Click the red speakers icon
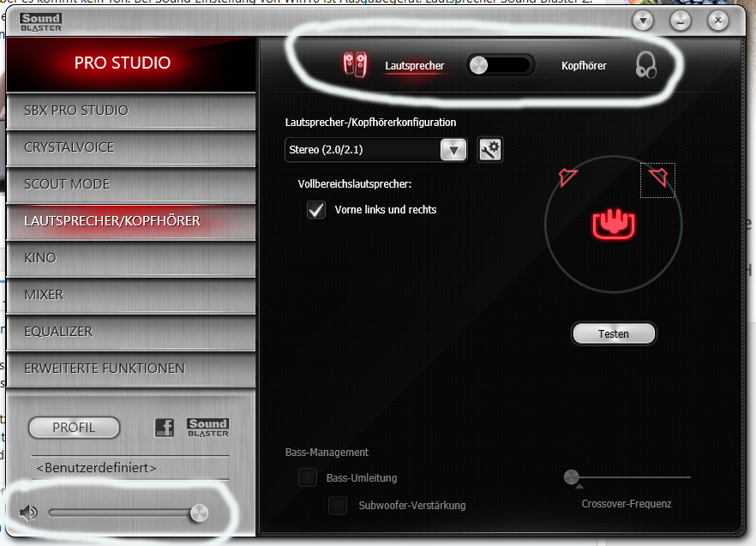 (355, 64)
